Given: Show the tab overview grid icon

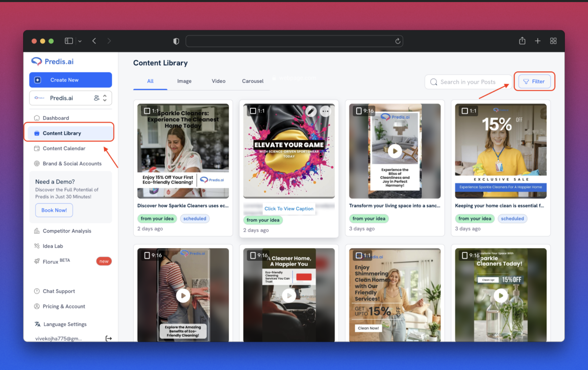Looking at the screenshot, I should click(x=553, y=41).
